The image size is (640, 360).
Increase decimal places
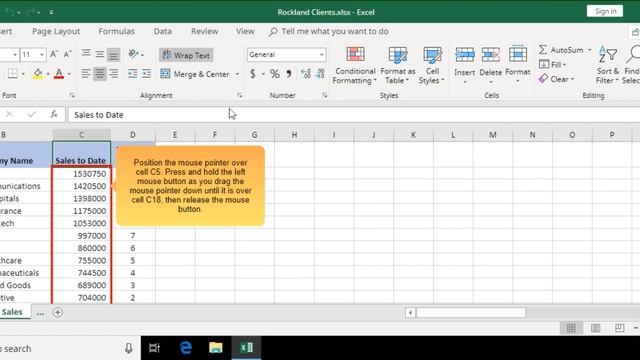click(305, 74)
